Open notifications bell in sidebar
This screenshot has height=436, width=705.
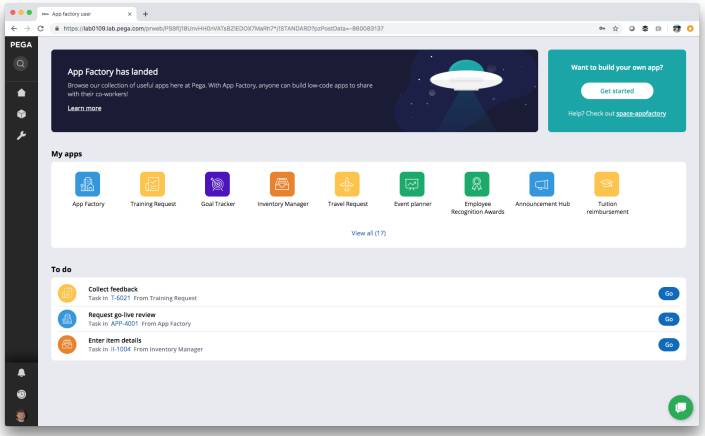[20, 373]
